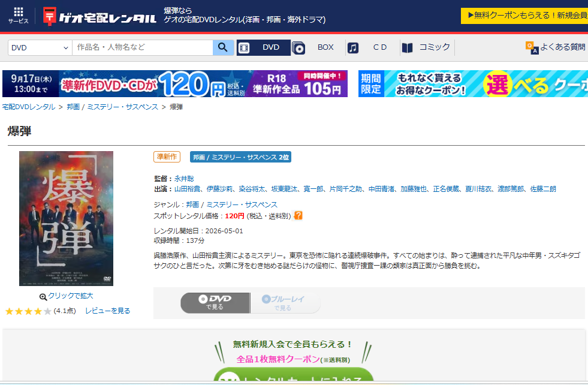588x385 pixels.
Task: Open director 永井聡 link
Action: pos(184,179)
